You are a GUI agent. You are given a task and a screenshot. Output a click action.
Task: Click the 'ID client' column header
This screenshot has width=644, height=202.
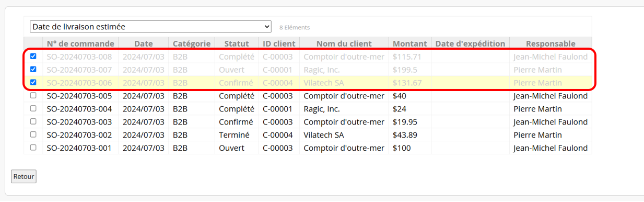click(x=279, y=43)
